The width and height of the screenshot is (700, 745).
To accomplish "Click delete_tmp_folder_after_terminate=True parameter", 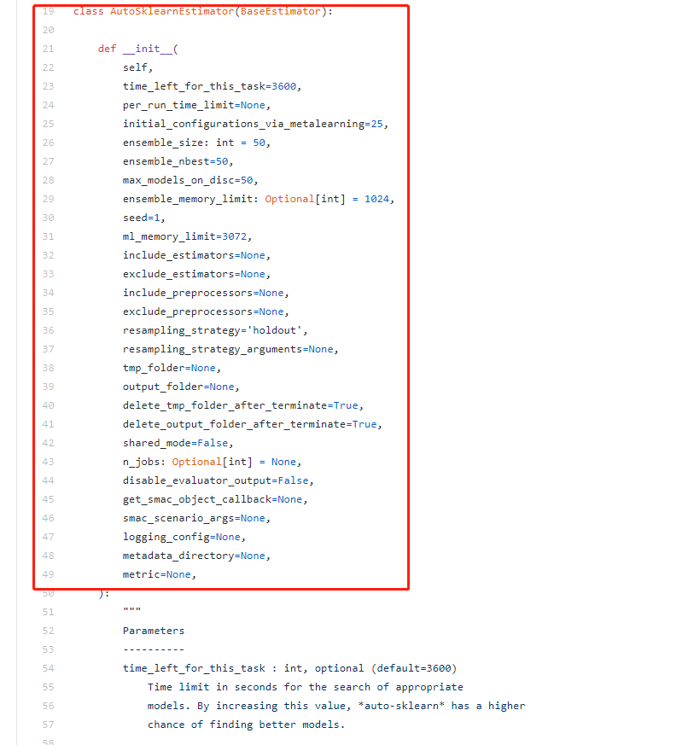I will coord(241,405).
